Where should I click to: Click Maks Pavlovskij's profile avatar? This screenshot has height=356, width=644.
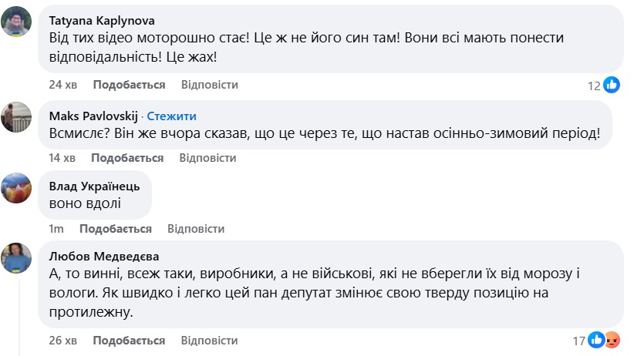coord(17,116)
